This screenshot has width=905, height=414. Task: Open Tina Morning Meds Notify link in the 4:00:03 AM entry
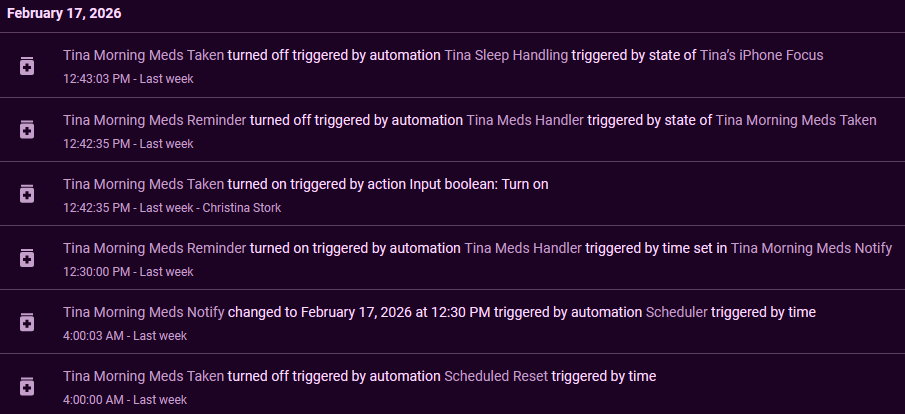[x=143, y=312]
